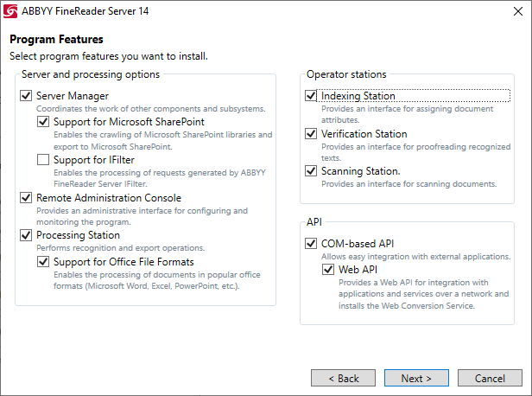This screenshot has height=396, width=532.
Task: Cancel the FineReader Server installation
Action: tap(490, 378)
